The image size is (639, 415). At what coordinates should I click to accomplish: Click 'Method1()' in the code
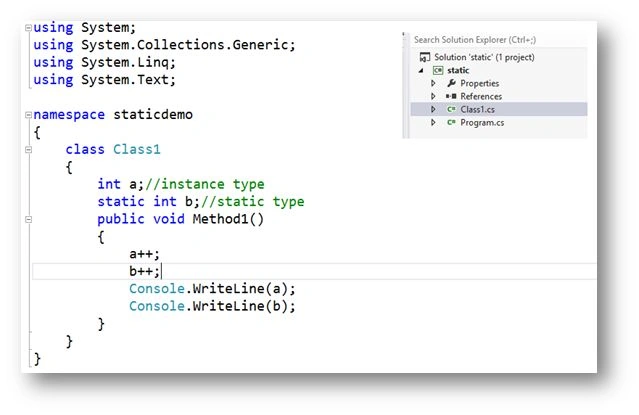[228, 220]
